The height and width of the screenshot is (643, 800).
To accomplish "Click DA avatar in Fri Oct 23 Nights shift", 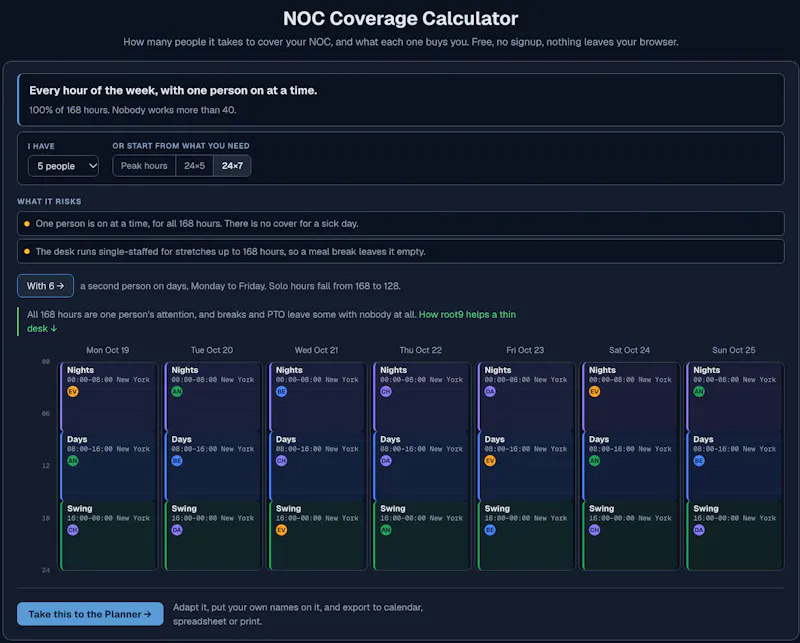I will coord(490,391).
